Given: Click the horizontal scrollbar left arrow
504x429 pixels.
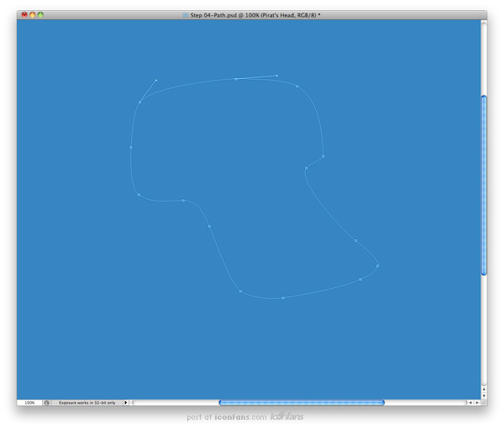Looking at the screenshot, I should pyautogui.click(x=470, y=403).
